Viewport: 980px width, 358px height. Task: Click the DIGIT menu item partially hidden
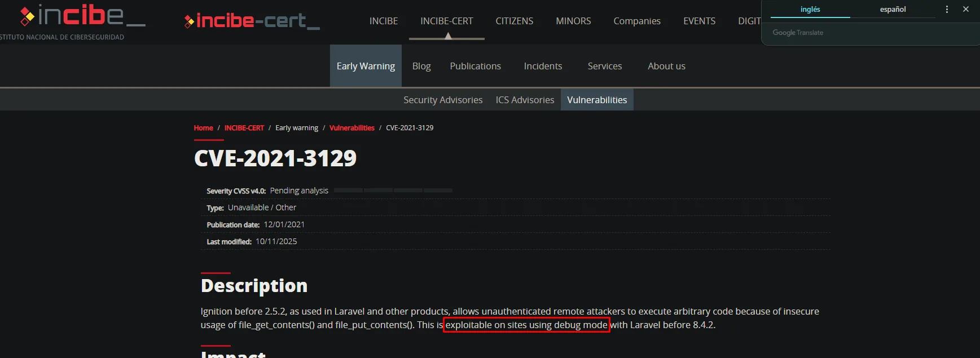point(749,21)
